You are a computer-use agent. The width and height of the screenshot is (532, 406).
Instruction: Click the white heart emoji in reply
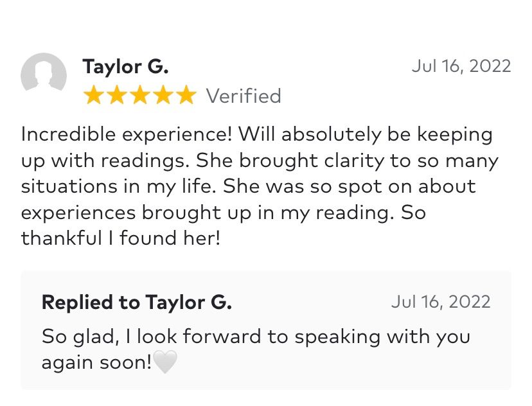coord(165,362)
